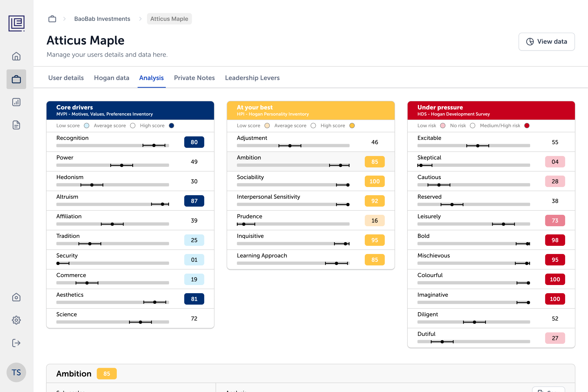Click the breadcrumb briefcase icon
The height and width of the screenshot is (392, 588).
[52, 19]
